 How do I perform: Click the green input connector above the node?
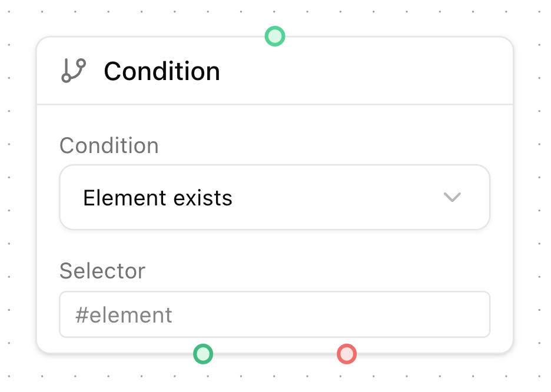[274, 36]
